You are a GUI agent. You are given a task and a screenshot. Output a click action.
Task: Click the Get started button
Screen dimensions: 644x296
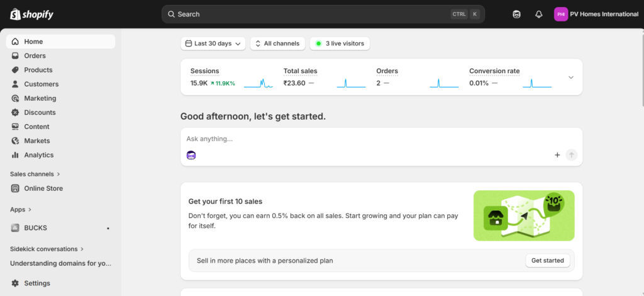coord(547,260)
